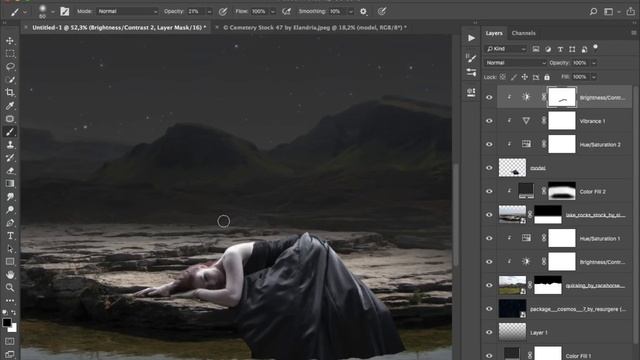Lock transparent pixels
The height and width of the screenshot is (360, 640).
(x=503, y=77)
